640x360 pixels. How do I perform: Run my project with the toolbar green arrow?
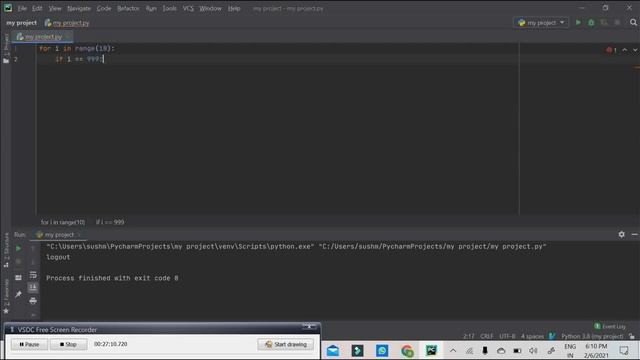578,23
